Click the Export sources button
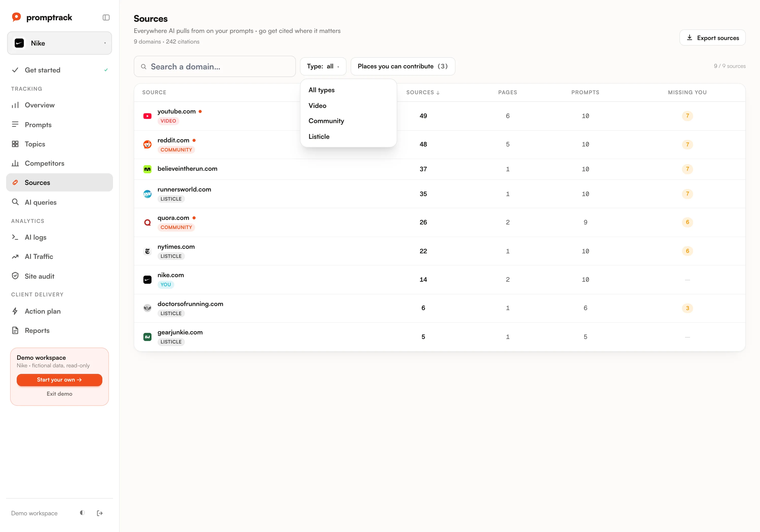This screenshot has width=760, height=532. pos(712,38)
